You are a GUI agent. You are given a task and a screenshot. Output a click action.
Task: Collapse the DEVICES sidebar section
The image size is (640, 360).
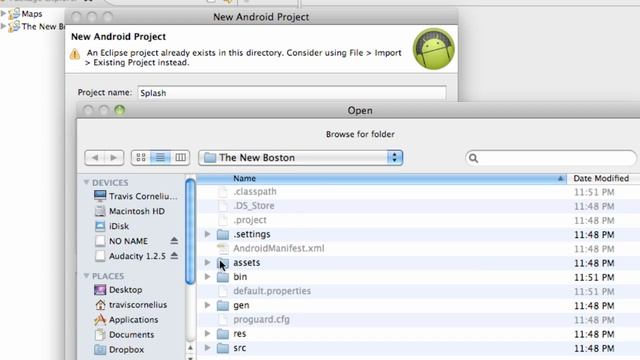pyautogui.click(x=86, y=182)
